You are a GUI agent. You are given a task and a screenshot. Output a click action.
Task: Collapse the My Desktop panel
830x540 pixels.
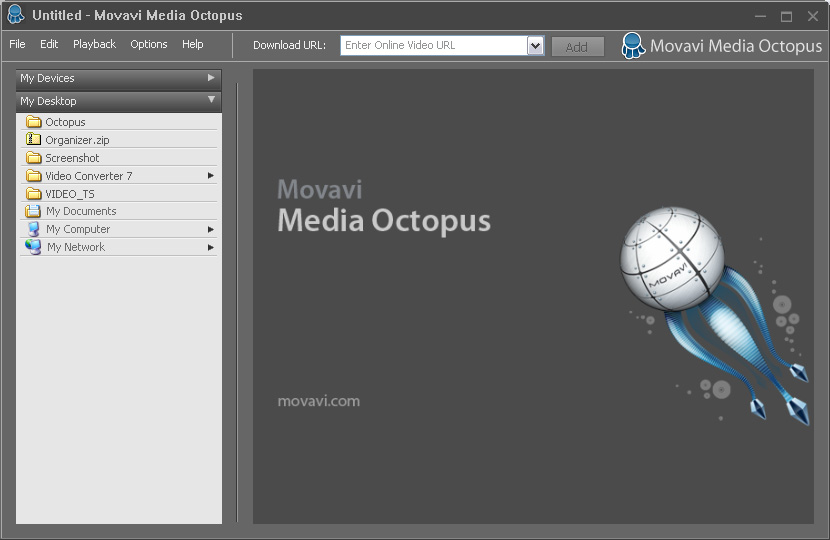click(x=119, y=101)
